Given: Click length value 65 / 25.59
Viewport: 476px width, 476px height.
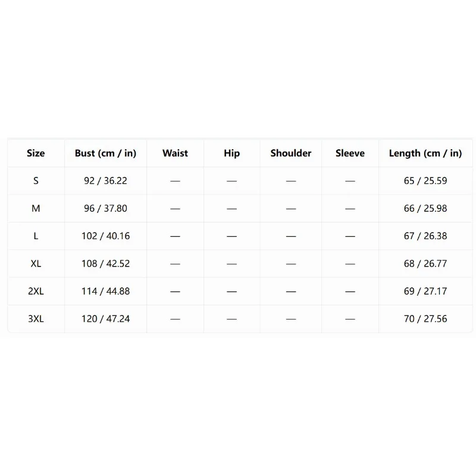Looking at the screenshot, I should (x=425, y=181).
